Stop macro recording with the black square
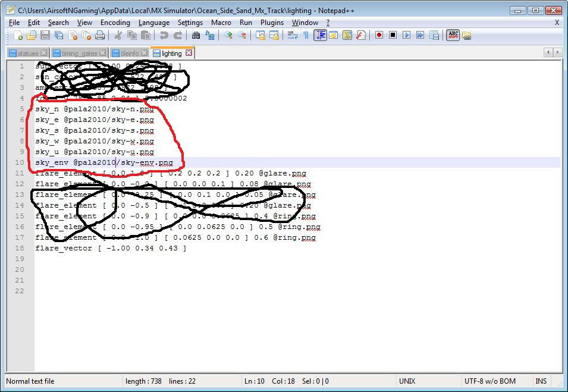The width and height of the screenshot is (568, 392). 393,35
